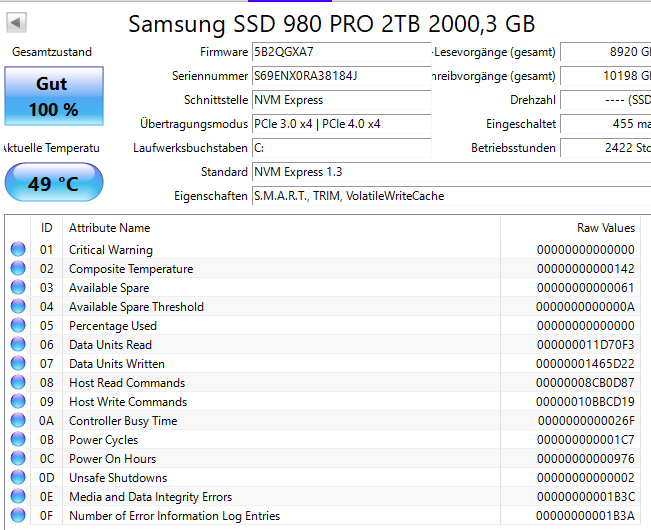
Task: Click the 49 °C temperature indicator
Action: point(54,183)
